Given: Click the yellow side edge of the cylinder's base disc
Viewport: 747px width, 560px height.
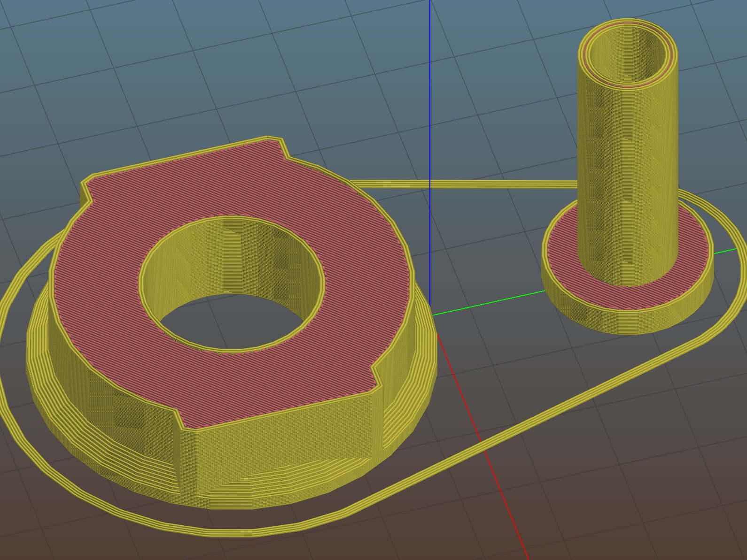Looking at the screenshot, I should (x=625, y=322).
